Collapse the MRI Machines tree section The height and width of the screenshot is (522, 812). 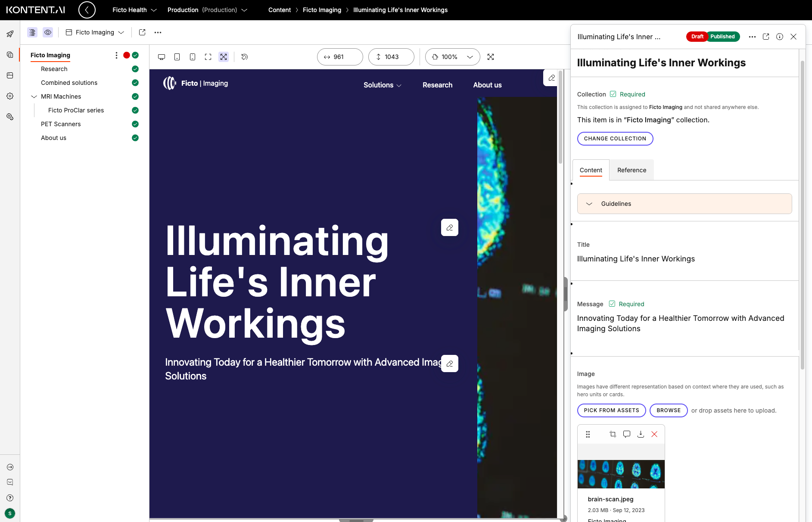click(34, 96)
